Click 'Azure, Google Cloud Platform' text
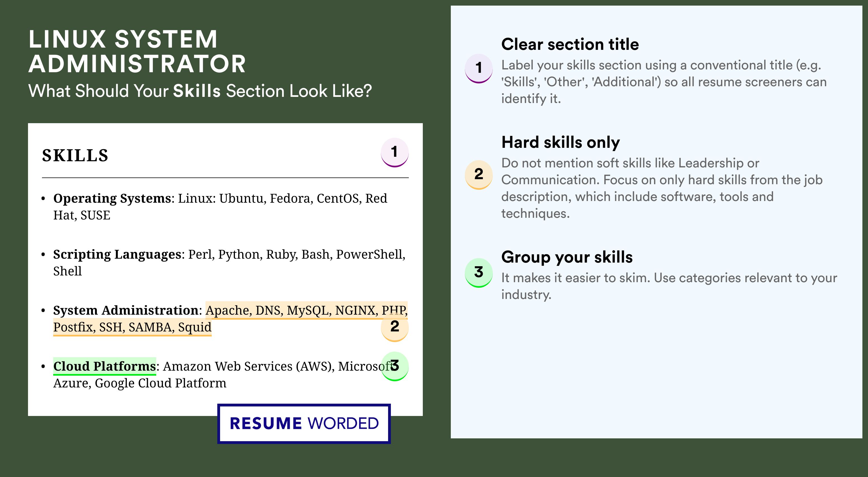 coord(140,383)
